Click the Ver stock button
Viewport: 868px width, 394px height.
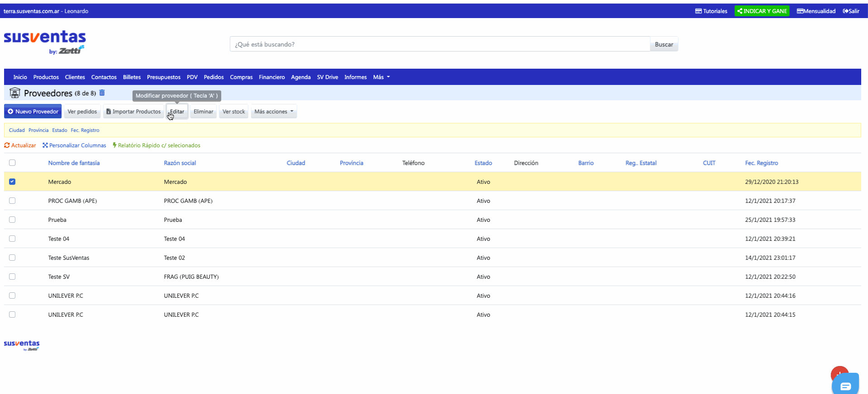(x=234, y=111)
